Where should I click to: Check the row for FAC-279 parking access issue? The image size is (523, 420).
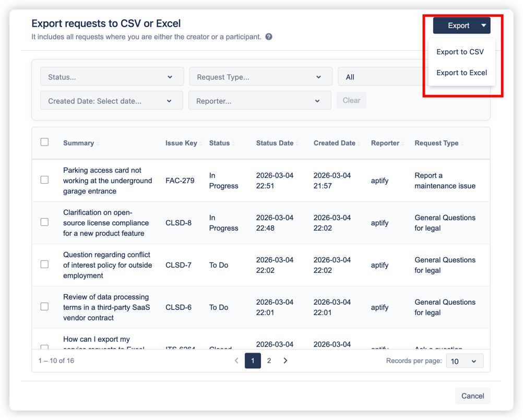[44, 180]
